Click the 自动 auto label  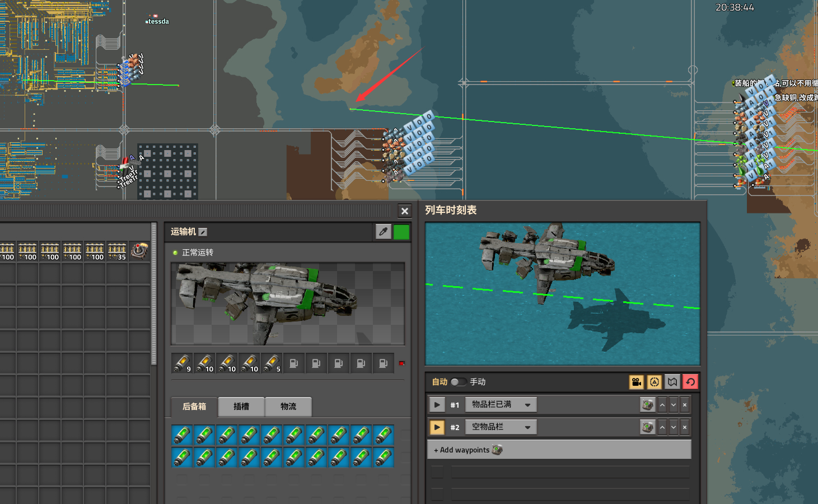click(x=440, y=382)
